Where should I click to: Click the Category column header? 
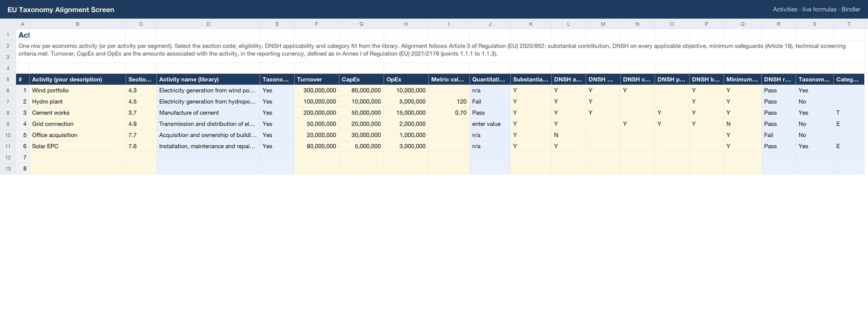click(x=849, y=79)
